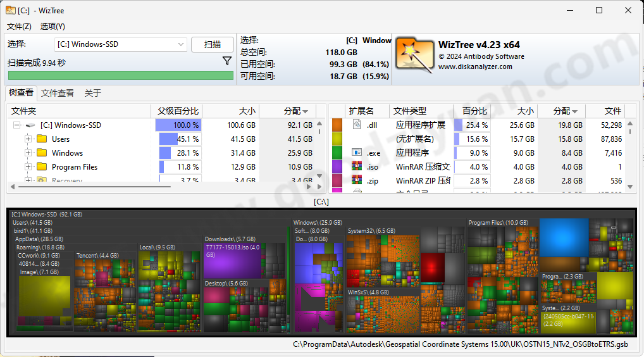
Task: Click the 文件夹 column header
Action: [79, 111]
